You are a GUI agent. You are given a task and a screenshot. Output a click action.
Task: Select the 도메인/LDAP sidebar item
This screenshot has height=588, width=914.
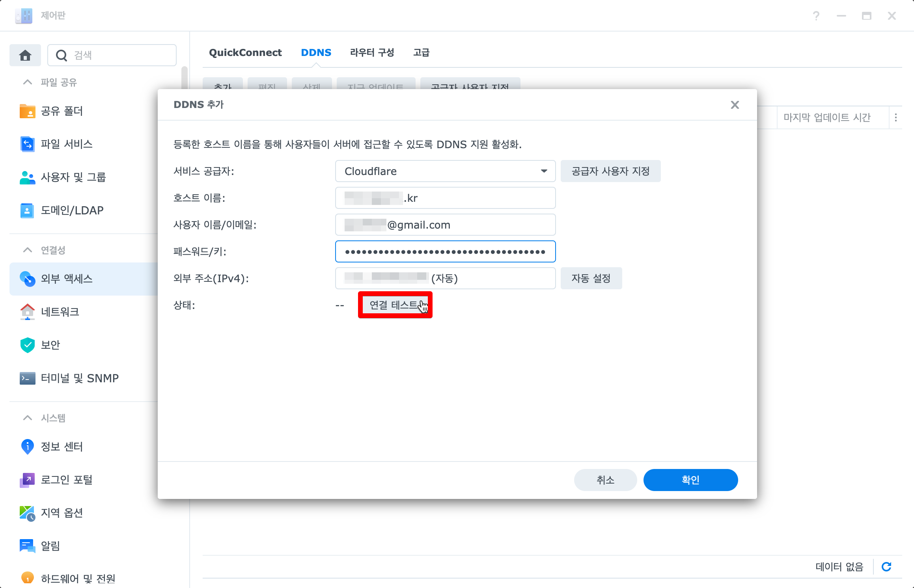72,210
